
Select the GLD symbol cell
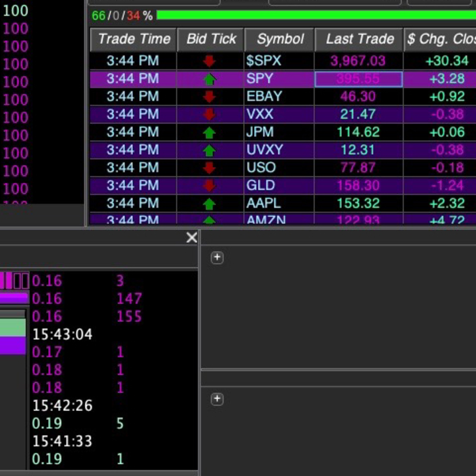click(x=279, y=185)
